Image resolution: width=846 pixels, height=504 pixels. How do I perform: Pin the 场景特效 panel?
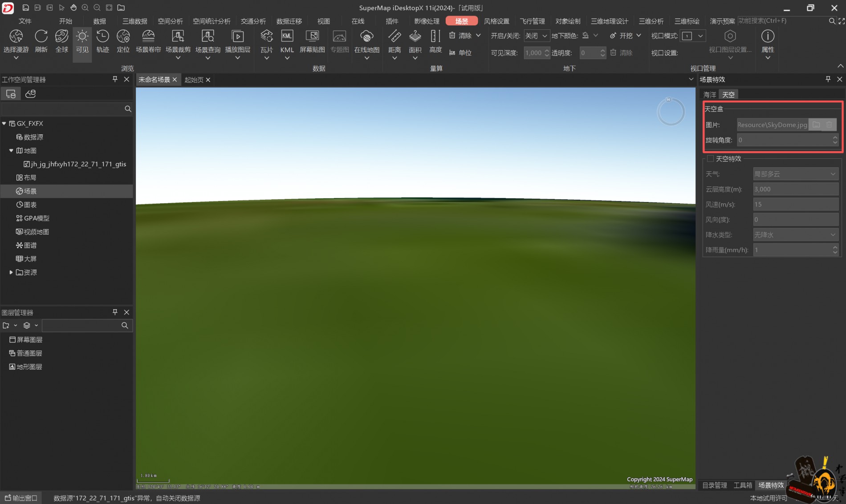click(828, 79)
